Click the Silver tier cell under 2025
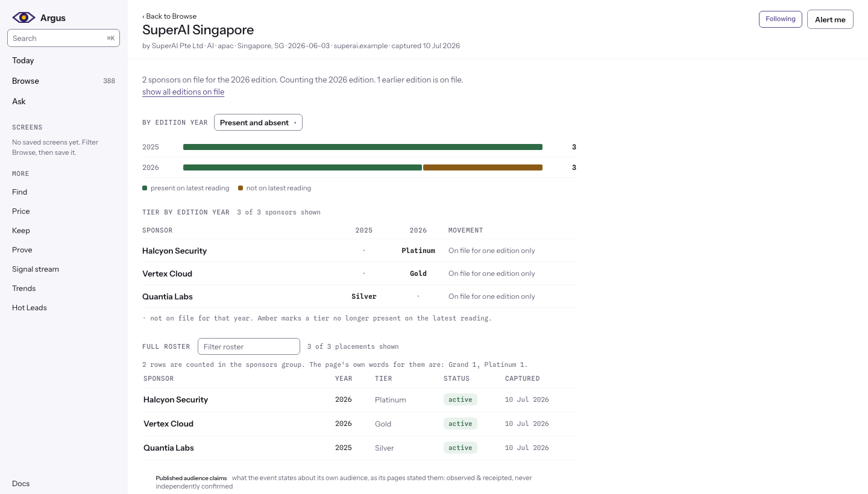This screenshot has height=494, width=868. 364,296
